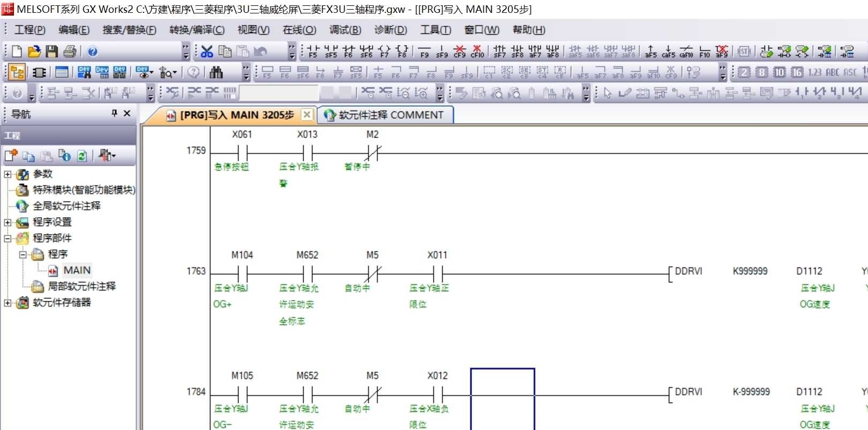Open the 在线(O) menu
The height and width of the screenshot is (430, 868).
click(x=300, y=30)
